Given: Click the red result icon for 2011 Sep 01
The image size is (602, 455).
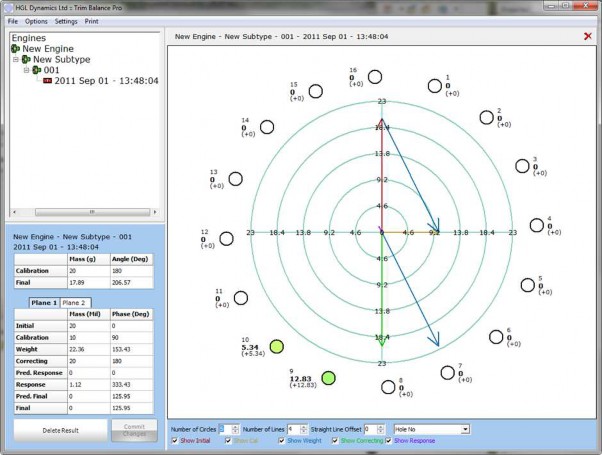Looking at the screenshot, I should point(46,81).
